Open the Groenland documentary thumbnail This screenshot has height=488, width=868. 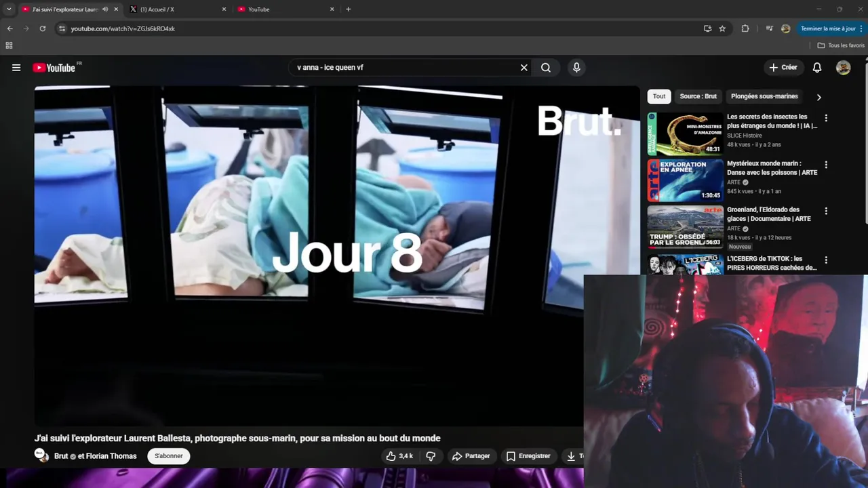pyautogui.click(x=685, y=227)
